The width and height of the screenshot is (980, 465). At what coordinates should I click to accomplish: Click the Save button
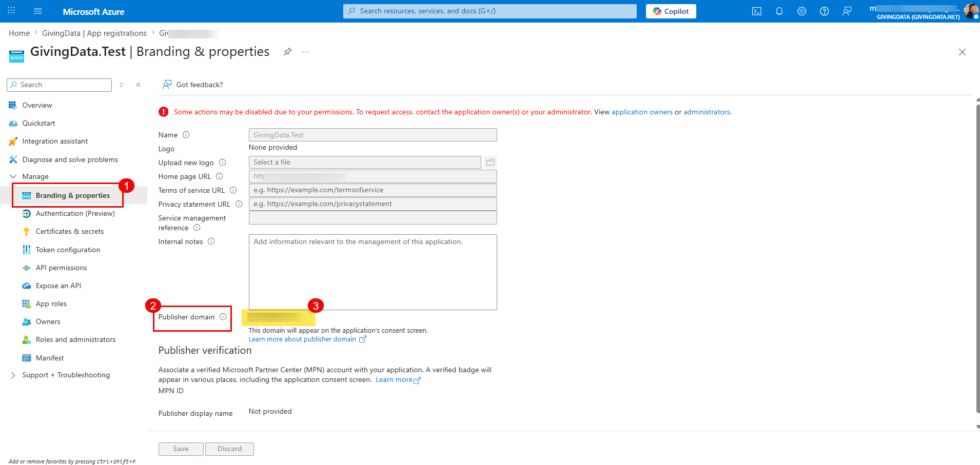(181, 449)
